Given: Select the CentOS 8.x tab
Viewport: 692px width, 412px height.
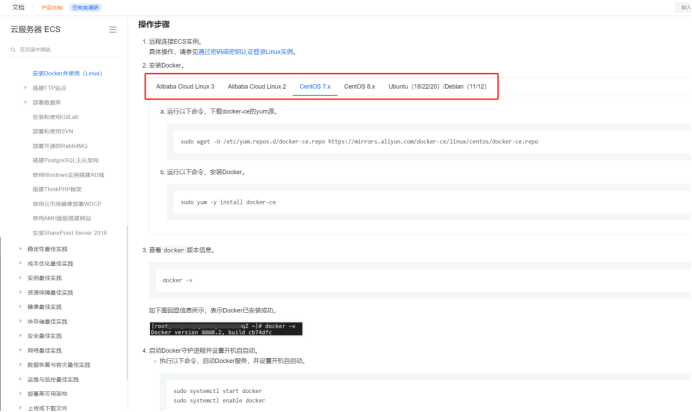Looking at the screenshot, I should pos(360,86).
